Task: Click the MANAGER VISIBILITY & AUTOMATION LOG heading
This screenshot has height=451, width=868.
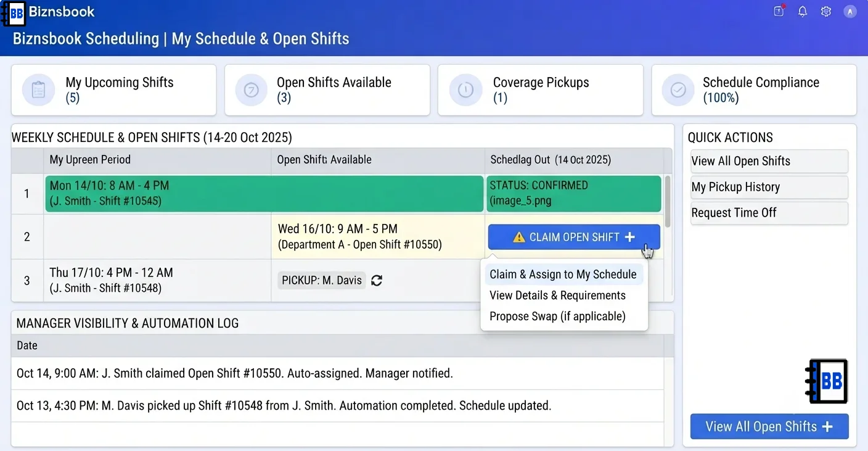Action: [x=128, y=323]
